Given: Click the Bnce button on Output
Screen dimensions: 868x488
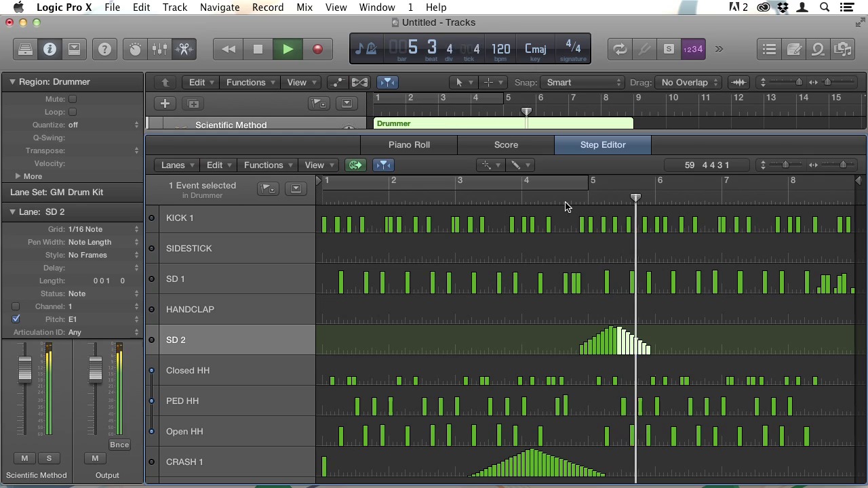Looking at the screenshot, I should 119,445.
